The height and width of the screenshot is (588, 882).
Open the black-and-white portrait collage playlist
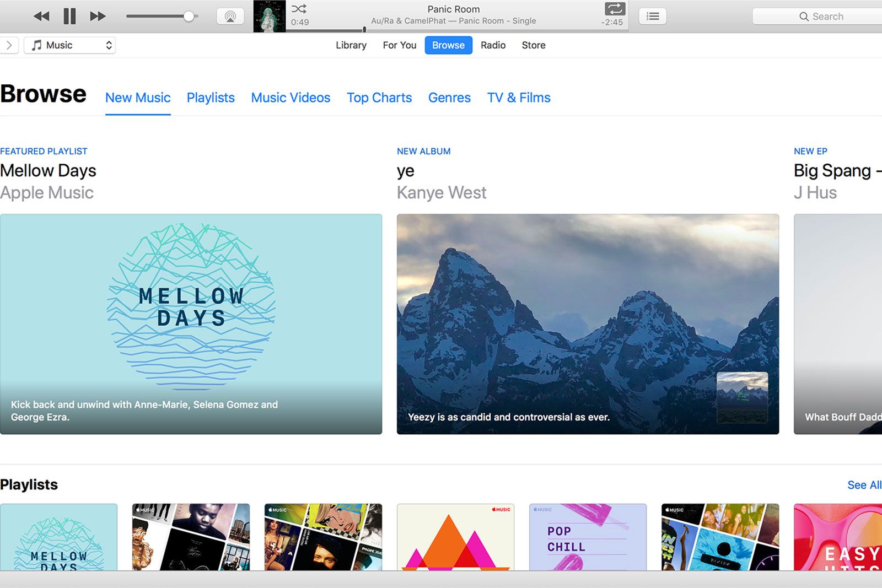click(x=191, y=537)
